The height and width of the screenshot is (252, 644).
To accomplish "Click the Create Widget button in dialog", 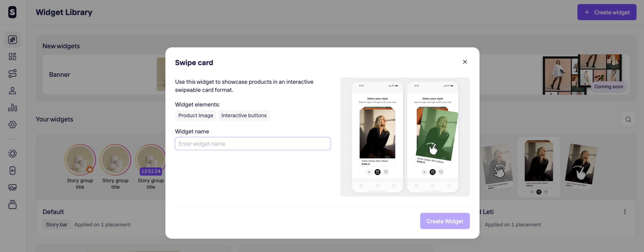I will [x=445, y=221].
